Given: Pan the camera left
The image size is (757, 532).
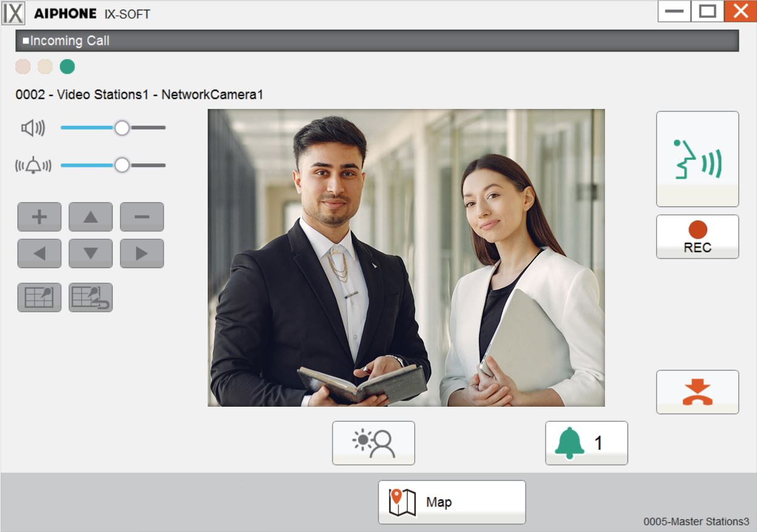Looking at the screenshot, I should [39, 254].
